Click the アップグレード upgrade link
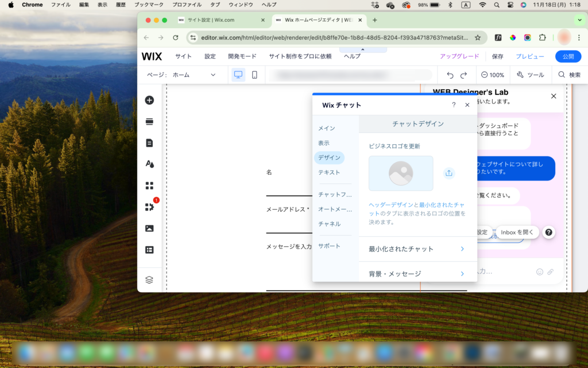 tap(459, 56)
